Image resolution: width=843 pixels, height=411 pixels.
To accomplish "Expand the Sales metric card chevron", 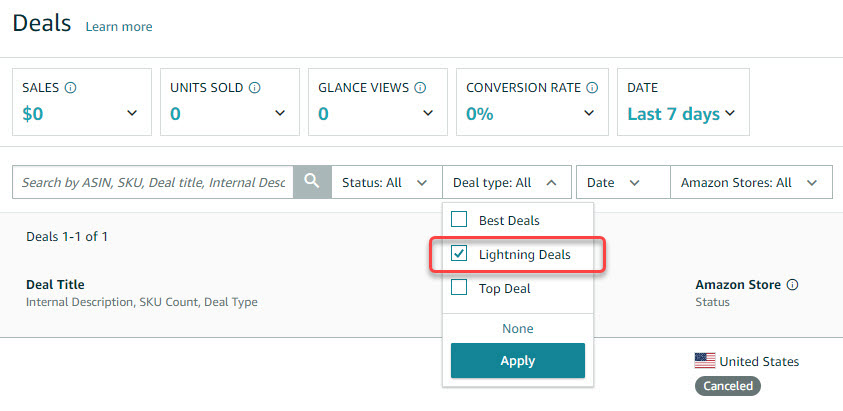I will point(132,114).
